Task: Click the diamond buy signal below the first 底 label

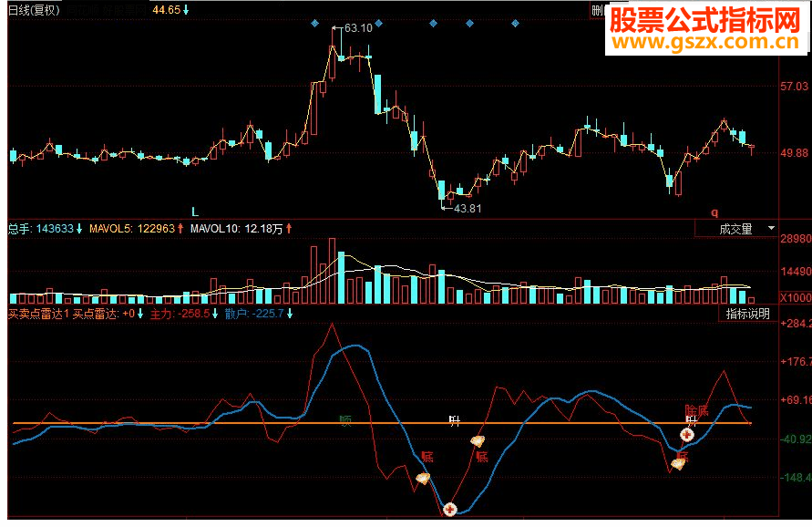Action: [x=423, y=479]
